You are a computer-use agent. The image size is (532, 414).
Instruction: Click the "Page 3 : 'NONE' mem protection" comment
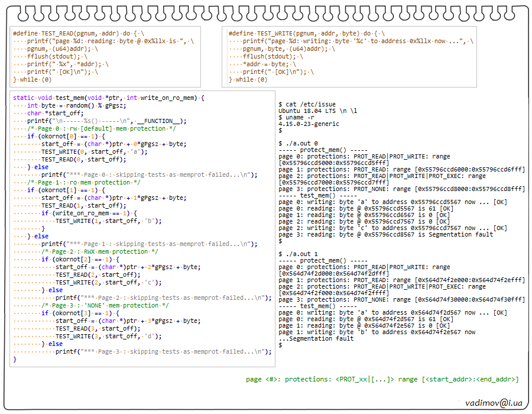click(x=105, y=305)
